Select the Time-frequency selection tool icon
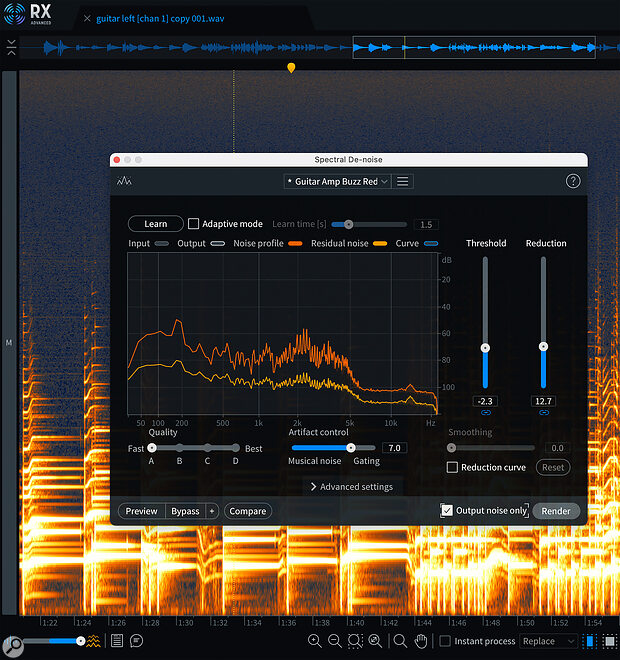The width and height of the screenshot is (620, 660). click(609, 641)
